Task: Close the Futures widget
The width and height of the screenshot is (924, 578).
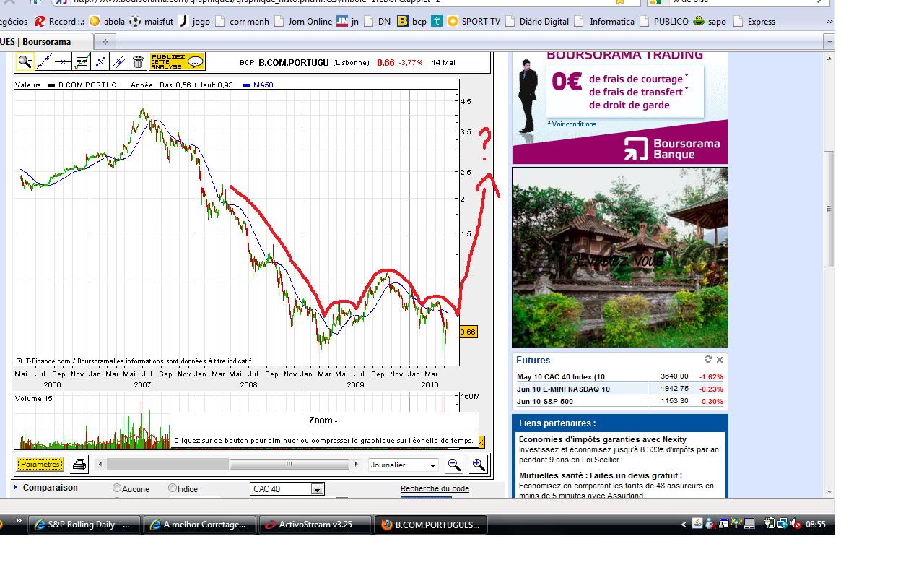Action: tap(719, 359)
